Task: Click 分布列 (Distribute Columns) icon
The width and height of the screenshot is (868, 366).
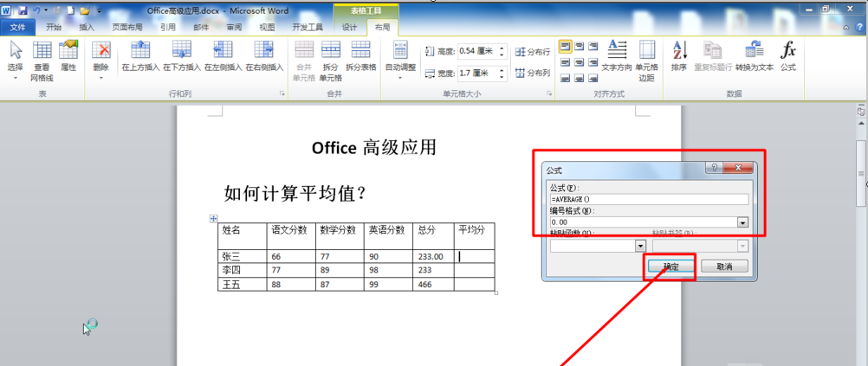Action: pyautogui.click(x=521, y=73)
